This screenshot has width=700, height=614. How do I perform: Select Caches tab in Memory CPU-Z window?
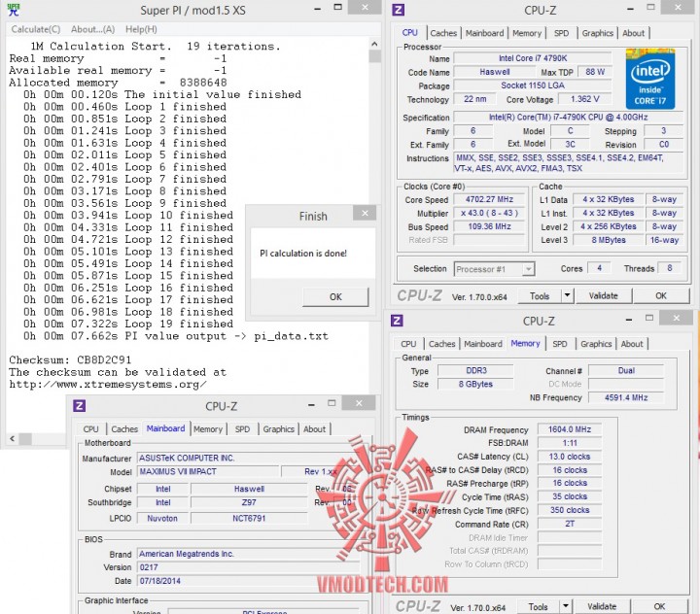441,344
